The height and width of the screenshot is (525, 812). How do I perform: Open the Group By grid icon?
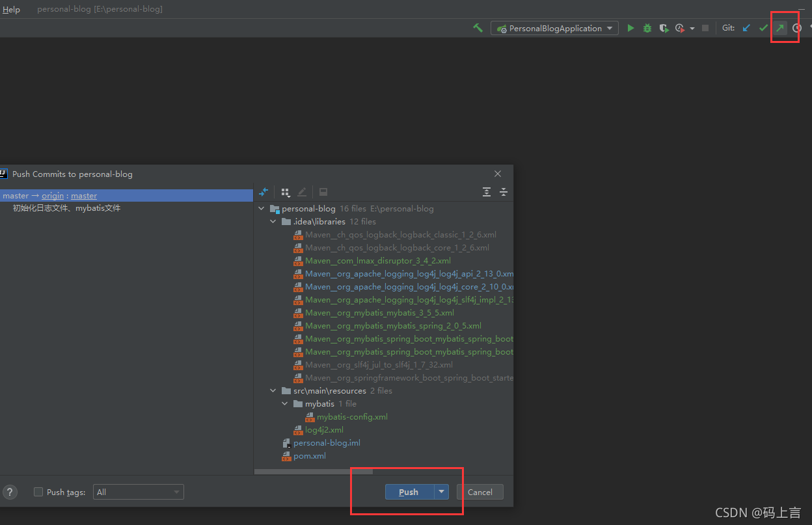285,192
